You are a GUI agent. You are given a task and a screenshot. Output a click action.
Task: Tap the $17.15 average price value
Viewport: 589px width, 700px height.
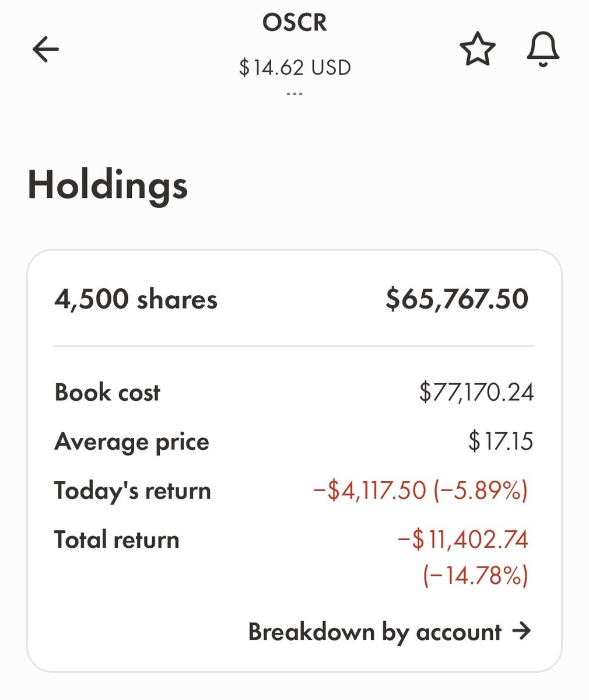(500, 442)
